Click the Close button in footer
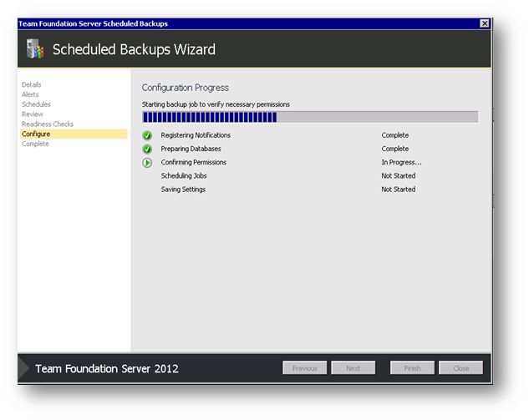The height and width of the screenshot is (420, 529). tap(460, 367)
